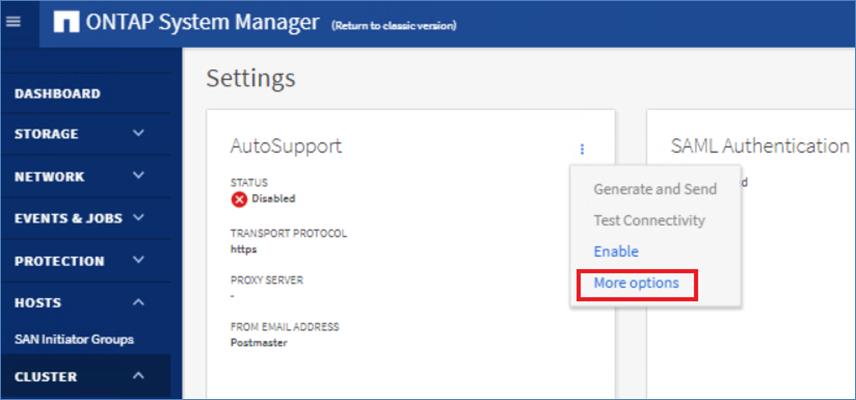Click the ONTAP System Manager title
The width and height of the screenshot is (856, 400).
click(203, 22)
